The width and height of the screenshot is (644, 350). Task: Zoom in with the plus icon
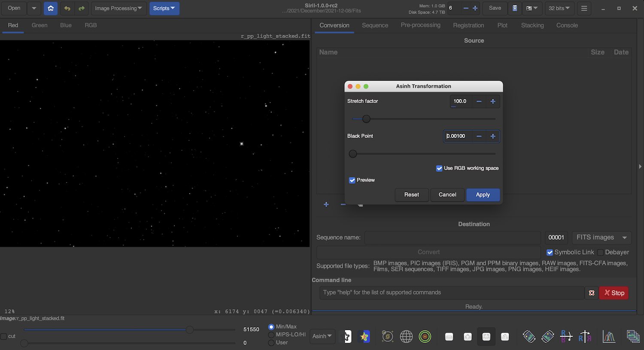468,337
